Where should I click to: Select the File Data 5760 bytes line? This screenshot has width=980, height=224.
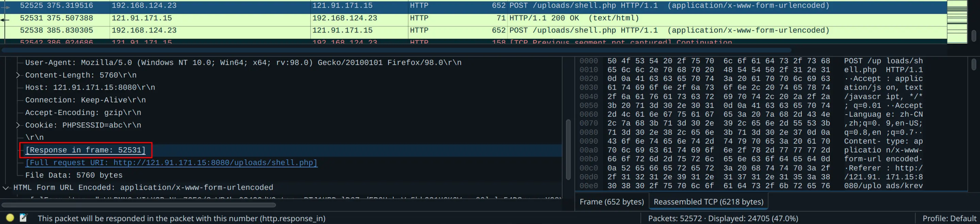(74, 175)
